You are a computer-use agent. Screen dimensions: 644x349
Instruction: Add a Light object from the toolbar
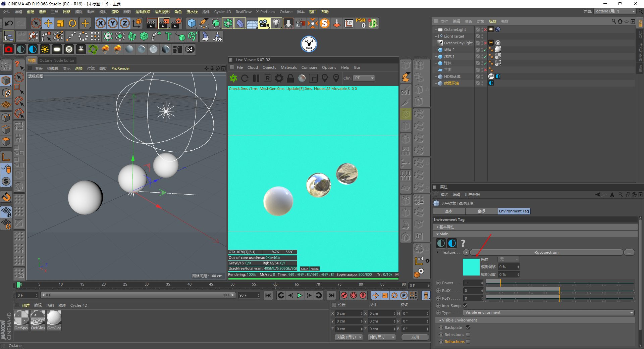tap(276, 23)
